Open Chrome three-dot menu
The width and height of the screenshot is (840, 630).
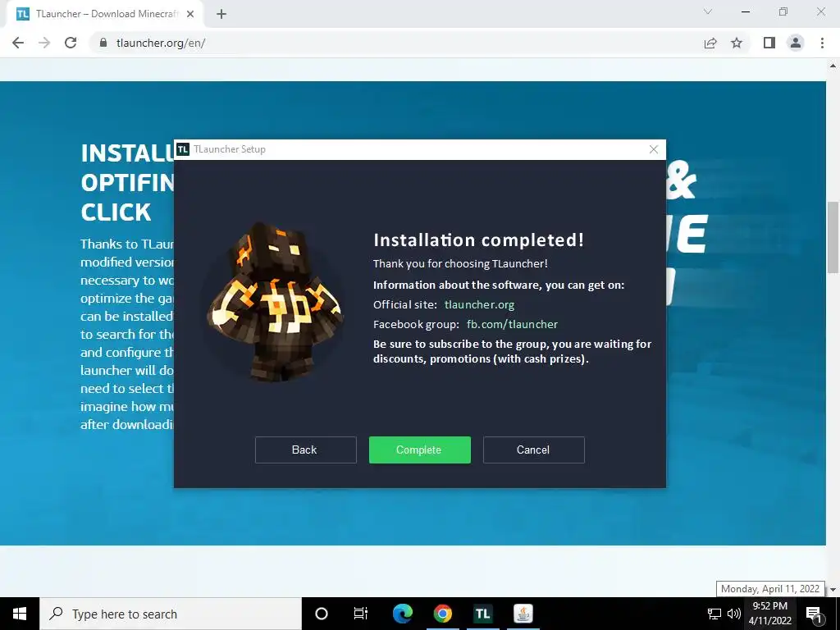coord(822,43)
